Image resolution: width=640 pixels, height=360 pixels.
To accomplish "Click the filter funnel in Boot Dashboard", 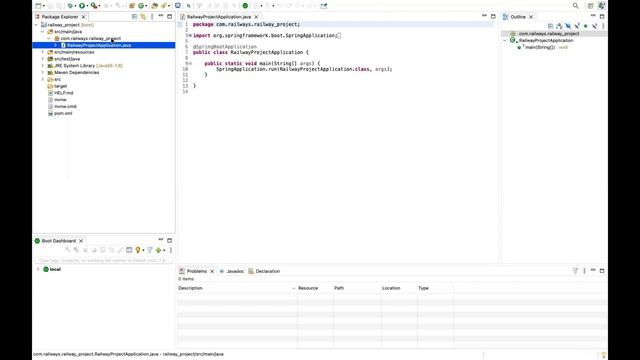I will (x=150, y=250).
